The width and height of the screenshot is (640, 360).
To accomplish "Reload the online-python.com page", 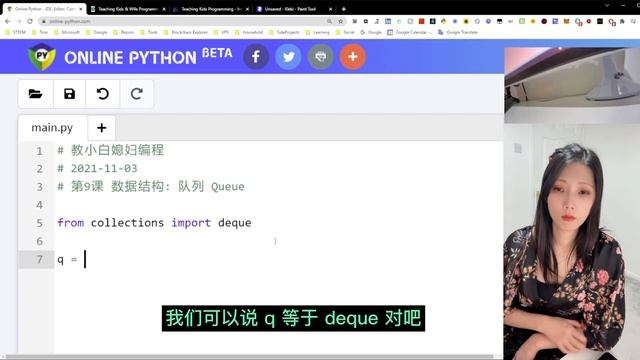I will [30, 21].
